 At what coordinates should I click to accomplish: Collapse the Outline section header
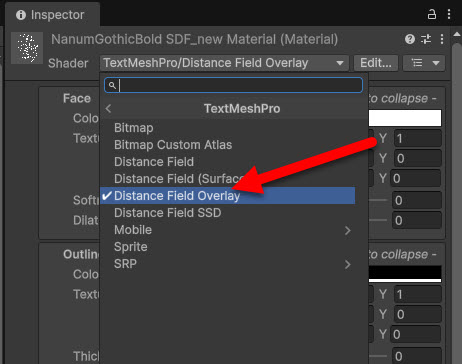click(x=82, y=254)
